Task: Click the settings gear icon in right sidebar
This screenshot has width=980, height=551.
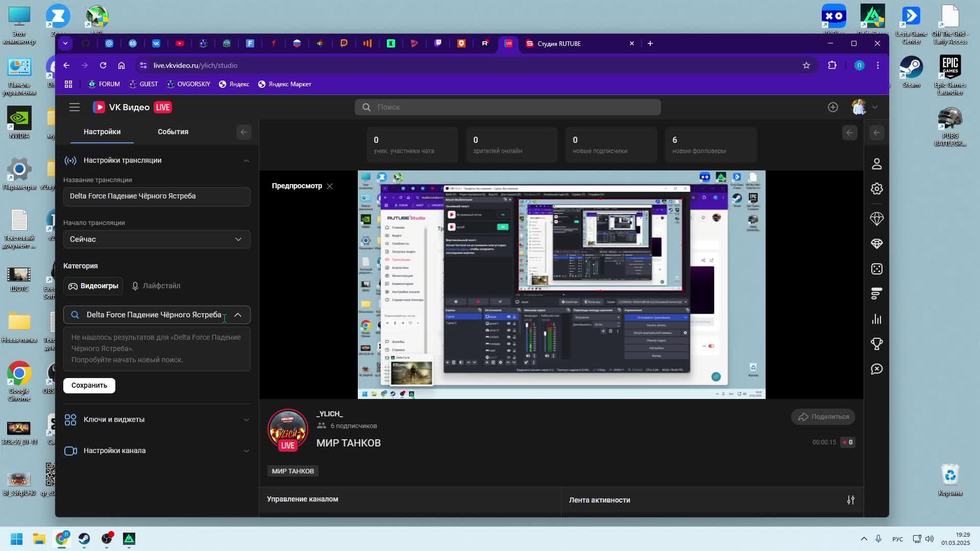Action: [876, 189]
